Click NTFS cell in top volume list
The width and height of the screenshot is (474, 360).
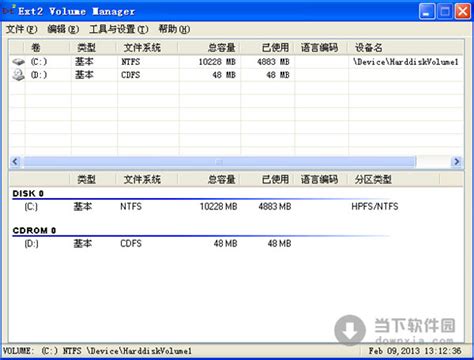130,62
